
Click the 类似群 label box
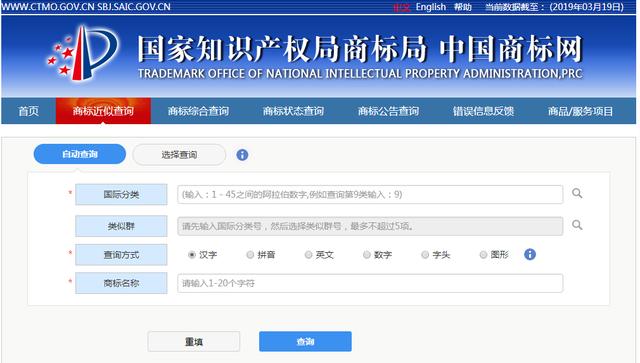(121, 226)
